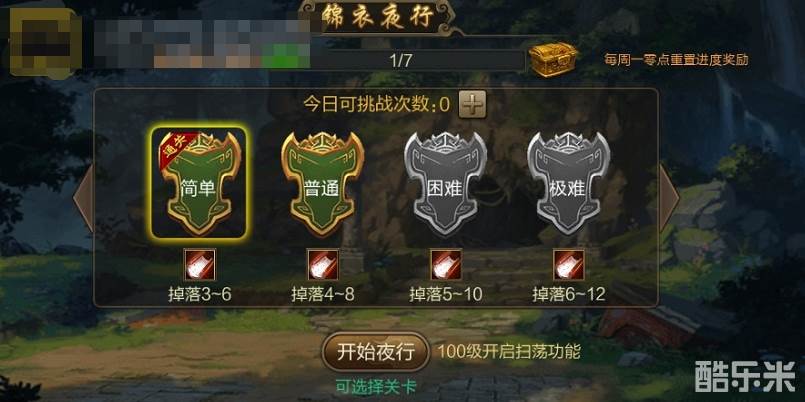This screenshot has width=805, height=402.
Task: Pick the grey 困难 difficulty shield
Action: pyautogui.click(x=445, y=183)
